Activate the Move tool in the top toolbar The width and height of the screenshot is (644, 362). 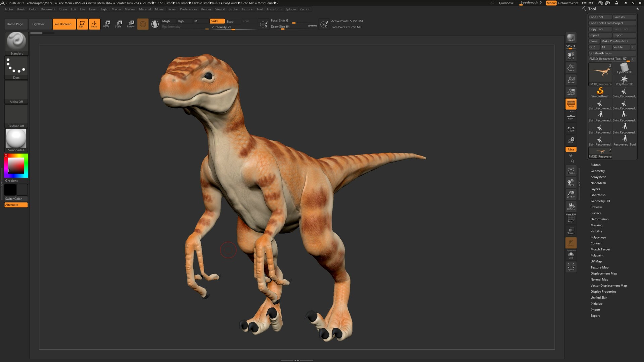tap(107, 24)
